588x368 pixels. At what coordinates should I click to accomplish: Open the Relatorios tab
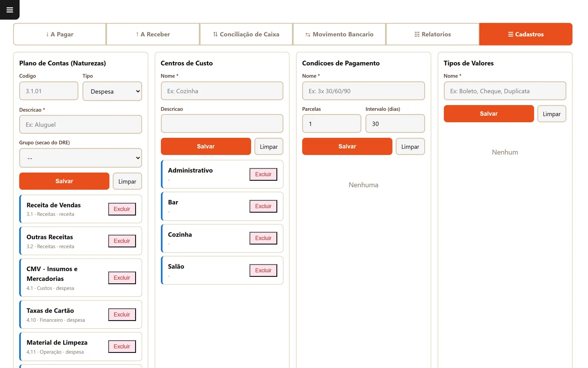432,34
